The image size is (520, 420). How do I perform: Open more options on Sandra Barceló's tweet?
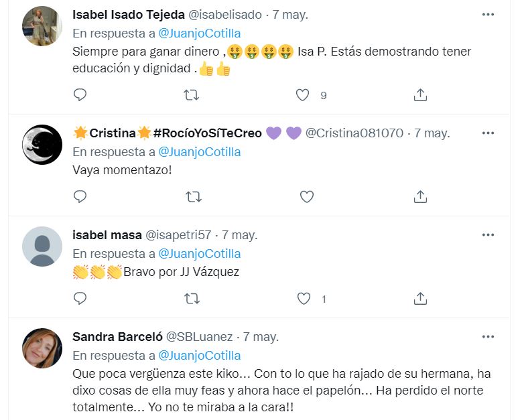point(488,336)
